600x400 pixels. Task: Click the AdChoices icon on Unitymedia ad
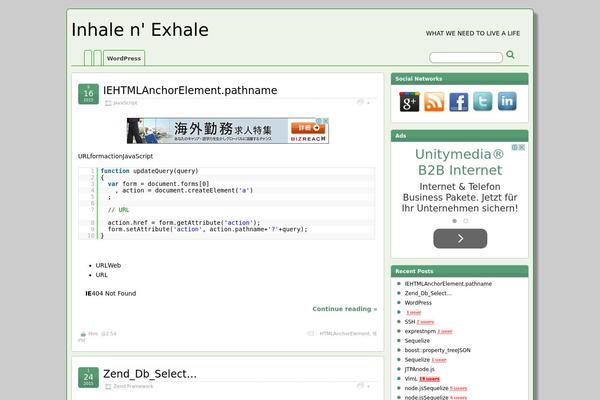[515, 147]
